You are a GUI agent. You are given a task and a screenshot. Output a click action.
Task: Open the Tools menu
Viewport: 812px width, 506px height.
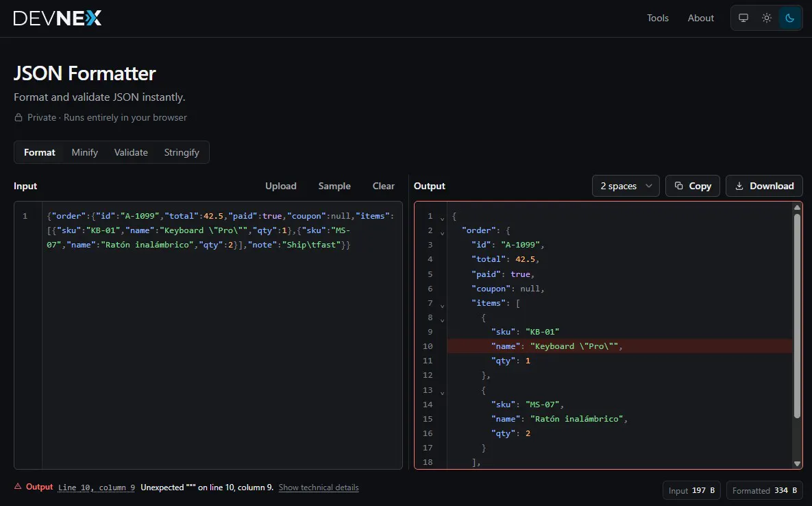click(x=658, y=18)
